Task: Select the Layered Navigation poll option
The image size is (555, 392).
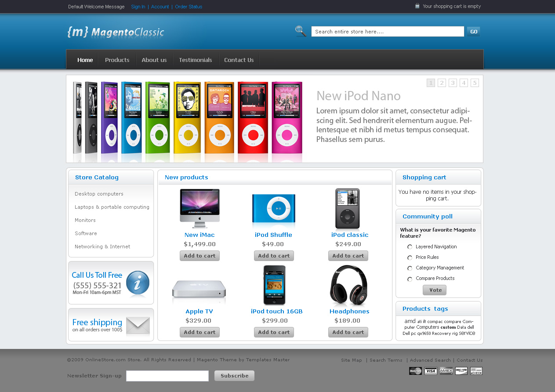Action: 410,247
